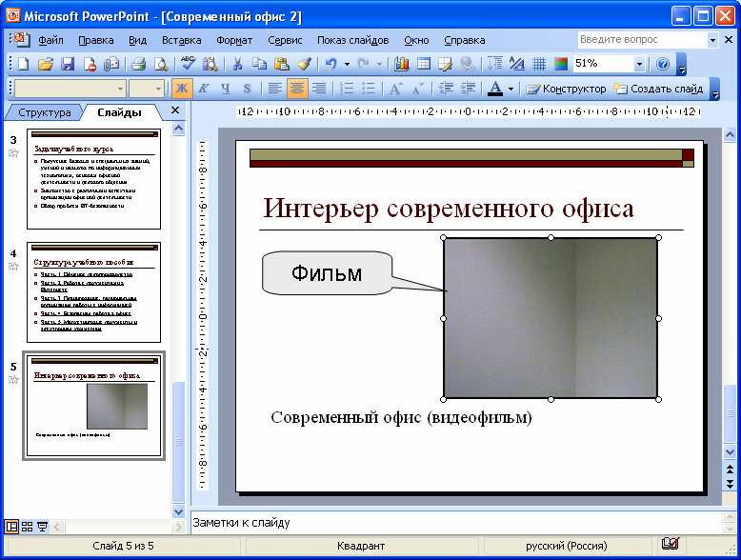Select slide 3 thumbnail
741x560 pixels.
click(93, 179)
